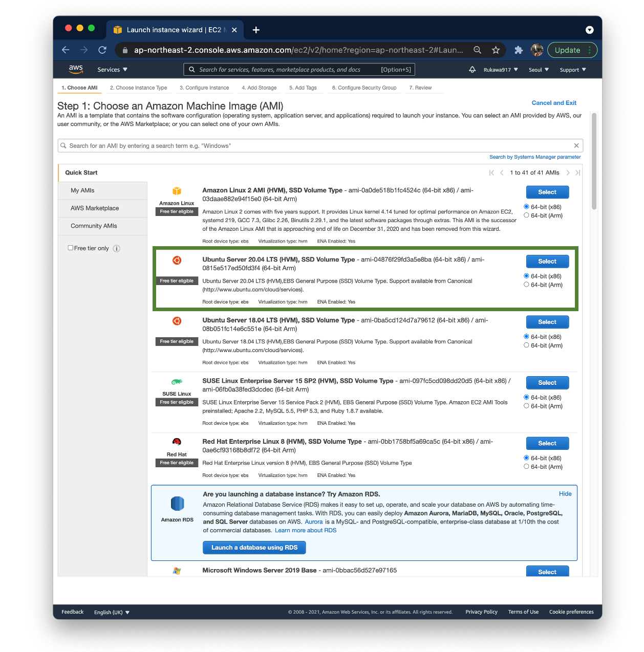Open AWS Marketplace in sidebar
Screen dimensions: 644x652
point(103,208)
